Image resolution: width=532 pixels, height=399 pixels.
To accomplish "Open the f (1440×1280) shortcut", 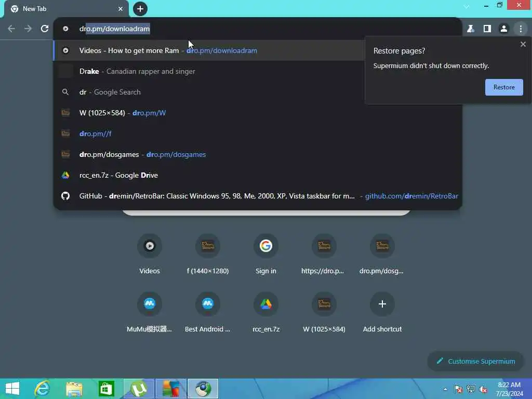I will (x=208, y=254).
